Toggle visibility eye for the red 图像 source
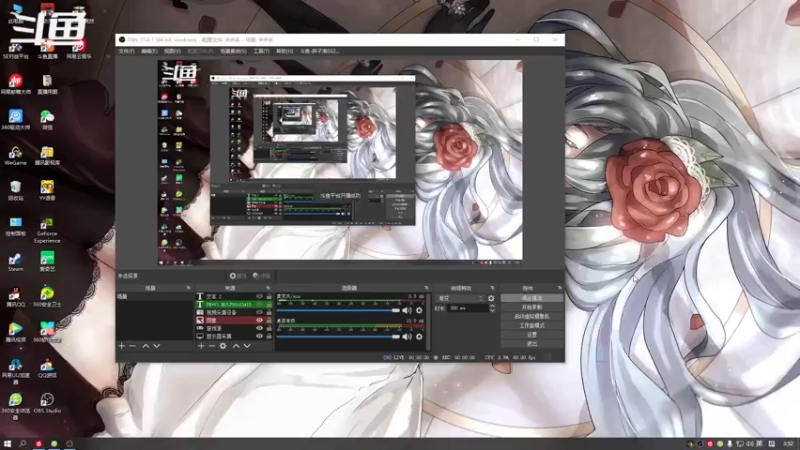The image size is (800, 450). [259, 320]
